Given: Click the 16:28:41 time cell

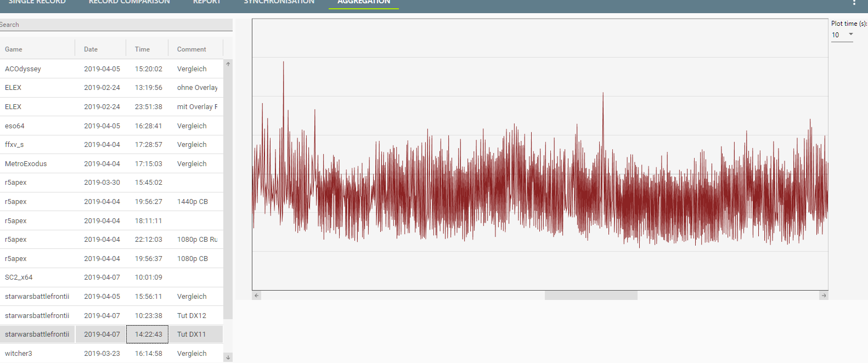Looking at the screenshot, I should point(149,126).
